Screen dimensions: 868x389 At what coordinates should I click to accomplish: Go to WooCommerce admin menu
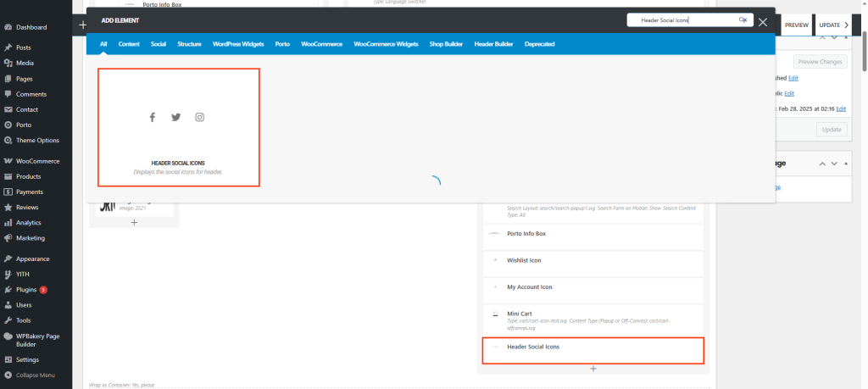pyautogui.click(x=37, y=161)
